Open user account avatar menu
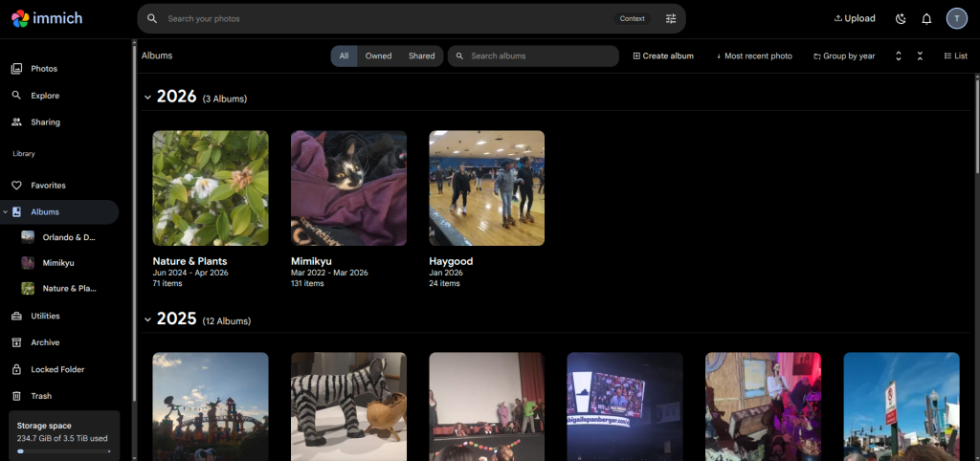 957,18
